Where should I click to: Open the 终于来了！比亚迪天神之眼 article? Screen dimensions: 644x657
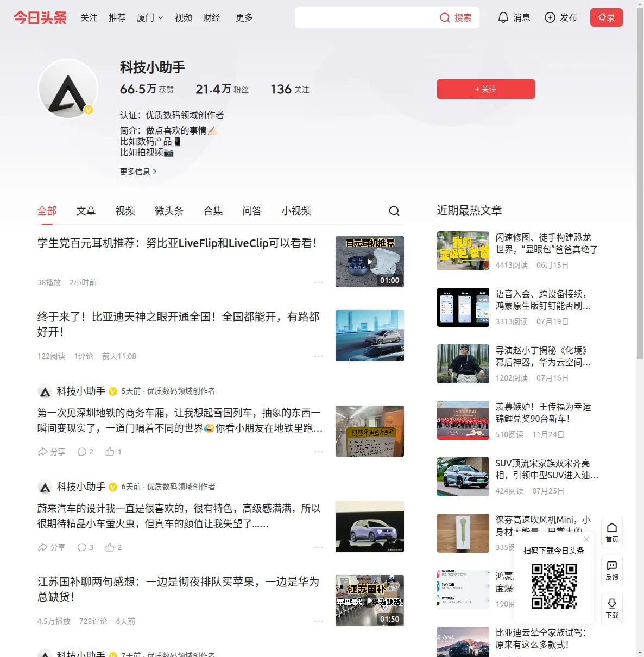(x=179, y=324)
